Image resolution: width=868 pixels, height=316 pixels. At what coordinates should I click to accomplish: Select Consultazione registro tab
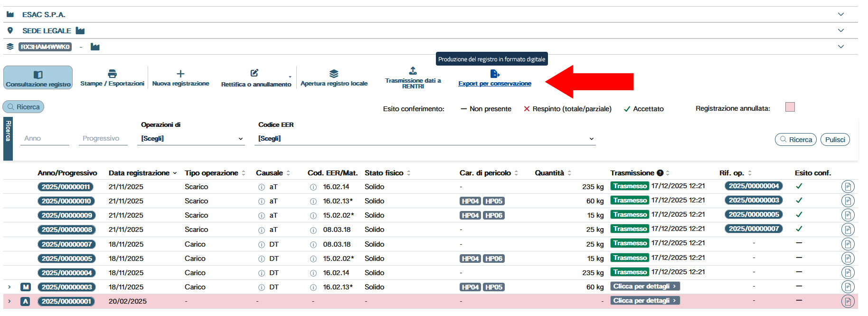38,78
